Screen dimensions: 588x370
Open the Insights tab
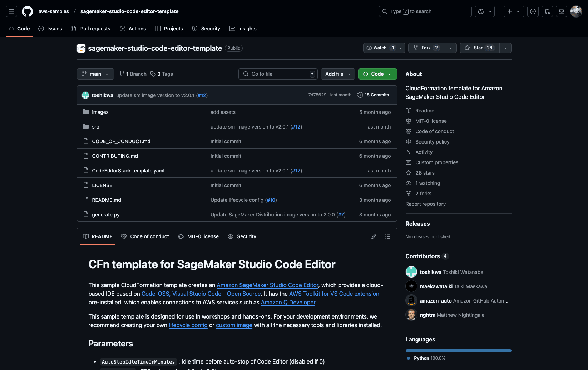243,29
